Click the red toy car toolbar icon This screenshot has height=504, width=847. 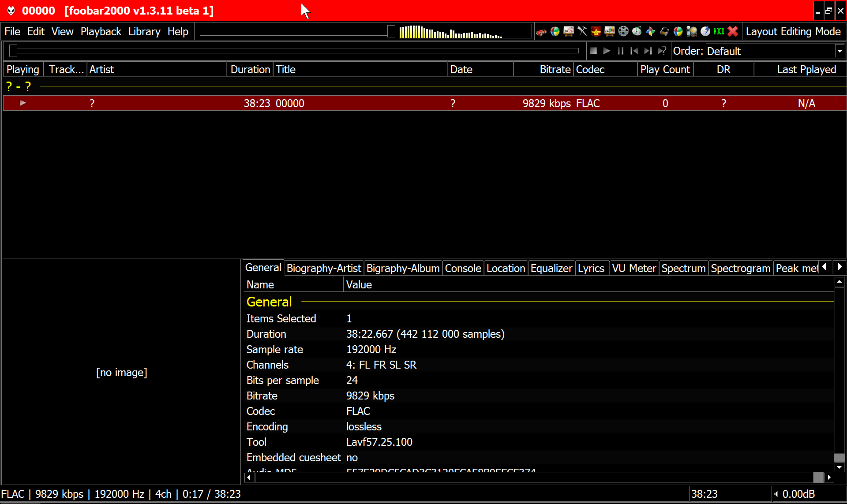541,32
